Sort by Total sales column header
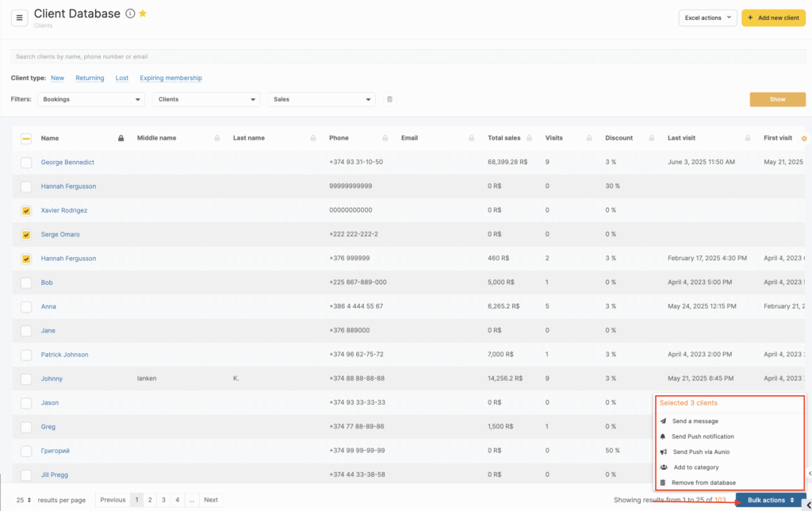This screenshot has width=812, height=511. pos(504,138)
